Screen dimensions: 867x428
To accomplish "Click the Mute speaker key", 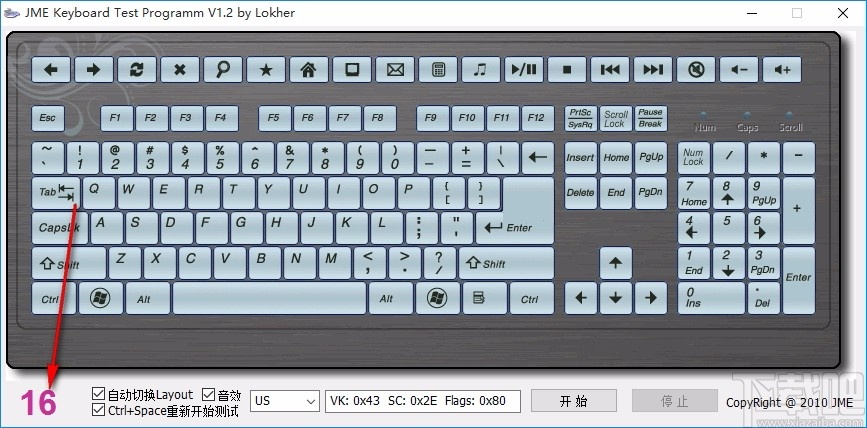I will tap(696, 70).
